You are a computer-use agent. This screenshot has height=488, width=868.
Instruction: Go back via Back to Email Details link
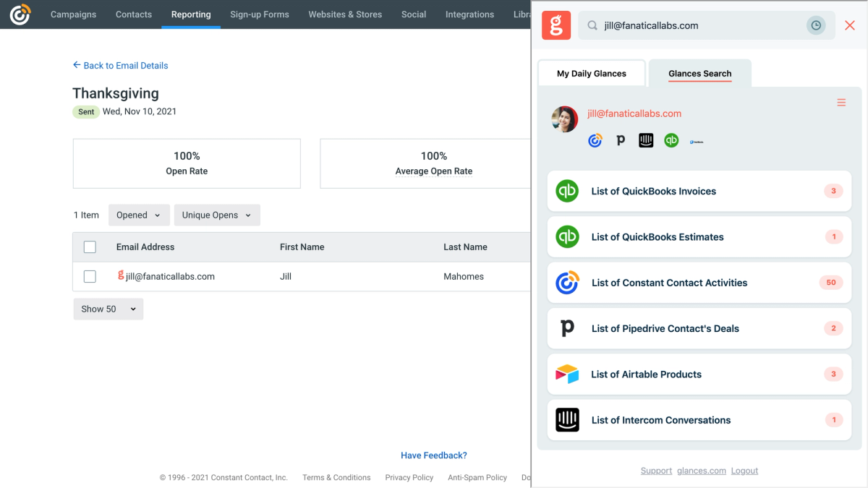(120, 65)
